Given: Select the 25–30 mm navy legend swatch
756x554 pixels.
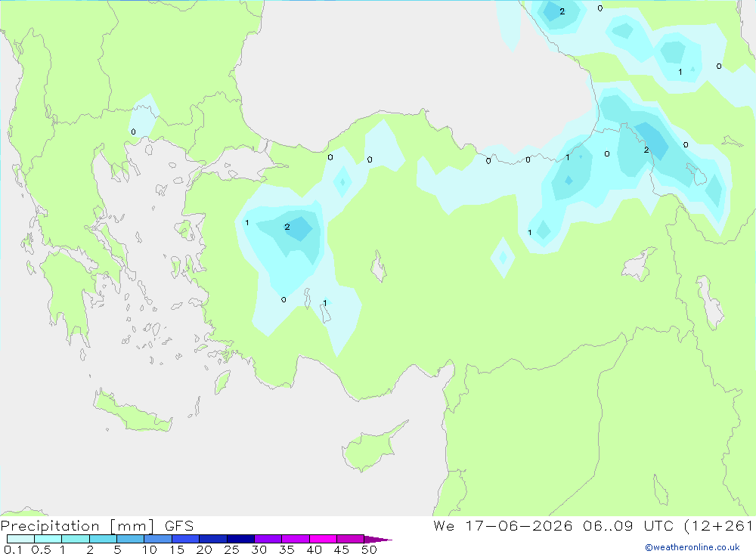Looking at the screenshot, I should click(240, 539).
